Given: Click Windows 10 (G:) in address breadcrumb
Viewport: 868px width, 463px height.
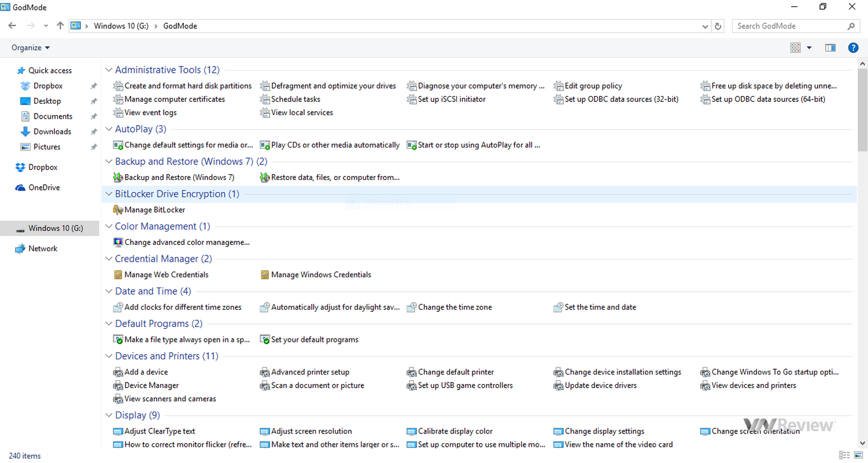Looking at the screenshot, I should pyautogui.click(x=121, y=26).
